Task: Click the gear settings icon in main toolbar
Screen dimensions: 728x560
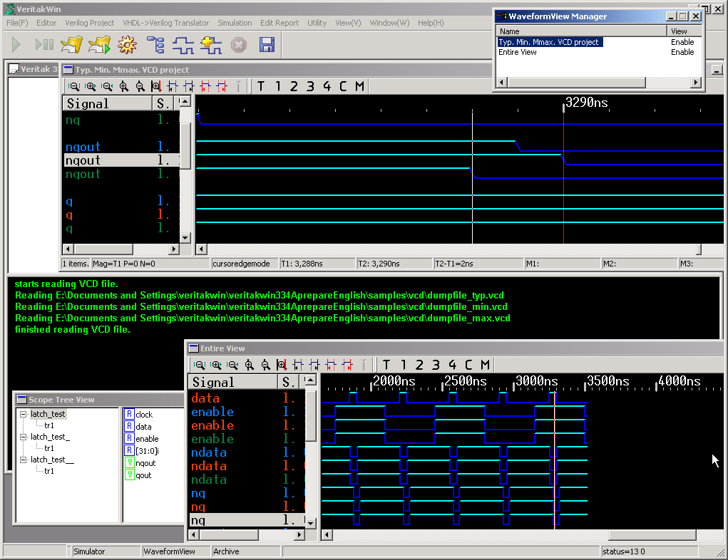Action: coord(127,45)
